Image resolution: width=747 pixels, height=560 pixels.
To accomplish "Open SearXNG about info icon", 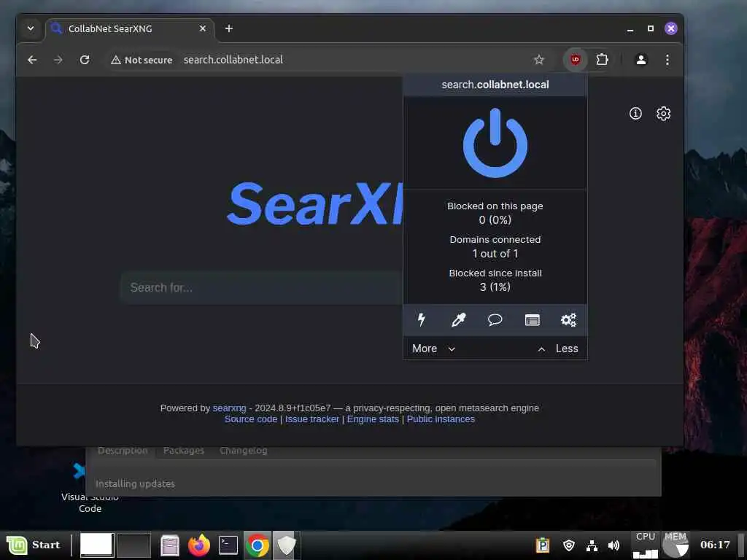I will tap(635, 113).
